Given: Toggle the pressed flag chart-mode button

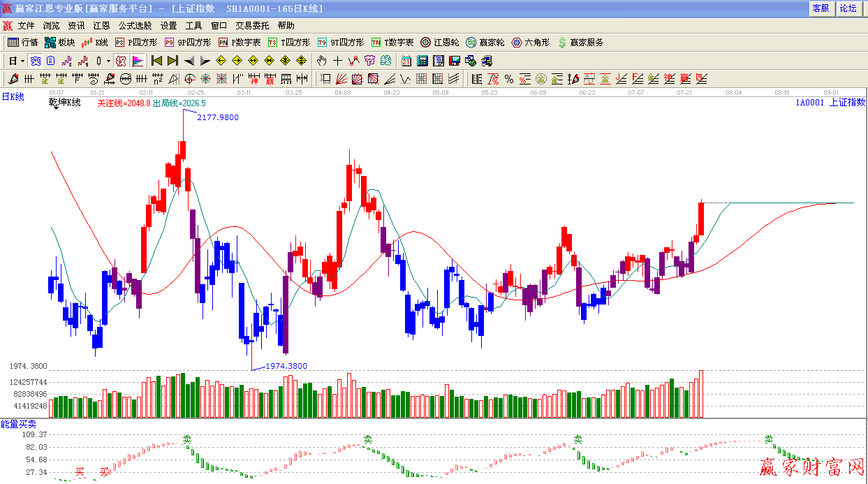Looking at the screenshot, I should [137, 61].
